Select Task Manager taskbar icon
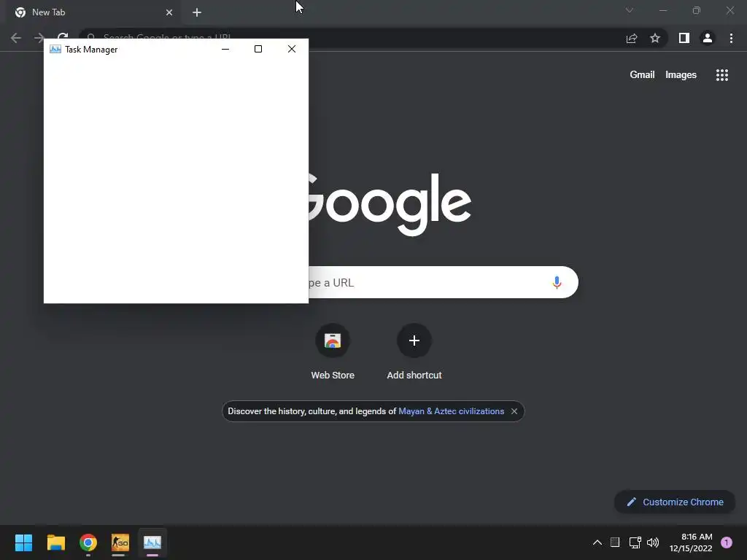The width and height of the screenshot is (747, 560). 152,542
